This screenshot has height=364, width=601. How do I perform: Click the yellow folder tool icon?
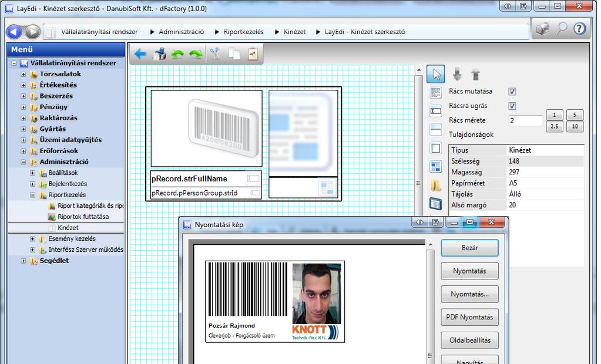click(x=436, y=186)
